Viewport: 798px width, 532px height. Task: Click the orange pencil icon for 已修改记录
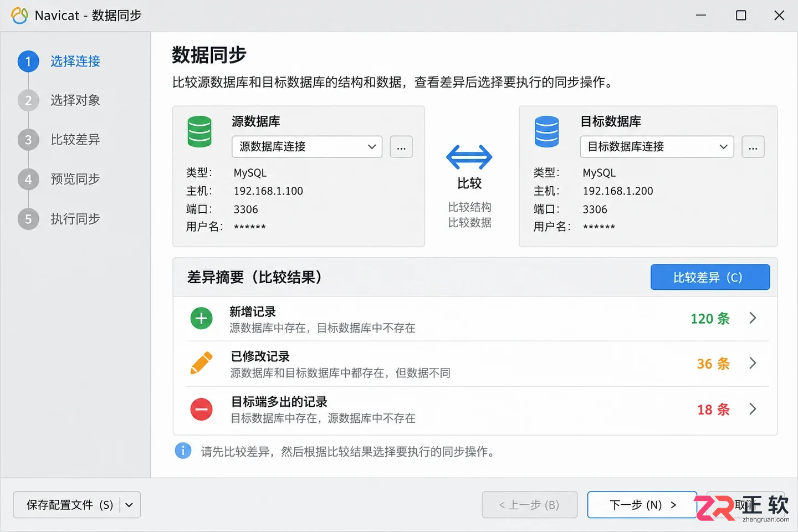click(x=202, y=363)
